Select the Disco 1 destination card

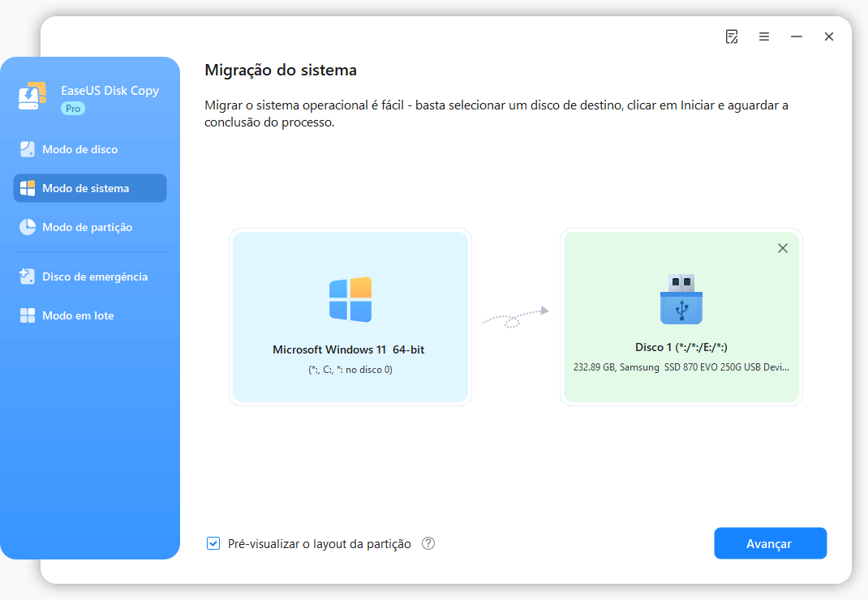pos(681,357)
